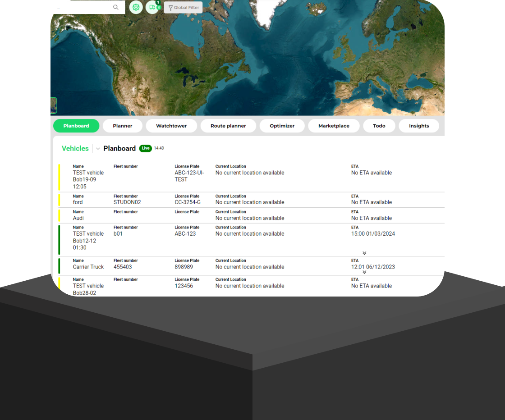Click the Global Filter button
The height and width of the screenshot is (420, 505).
click(x=183, y=7)
